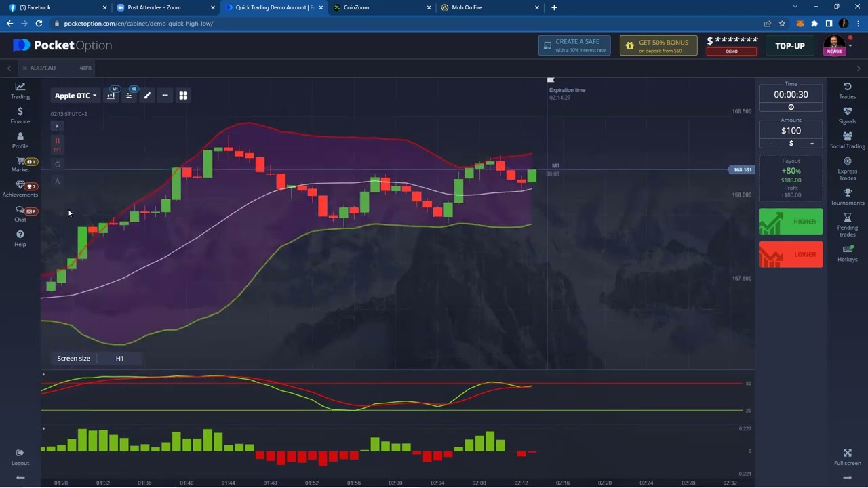868x488 pixels.
Task: Show earlier asset tabs with left chevron
Action: click(x=9, y=68)
